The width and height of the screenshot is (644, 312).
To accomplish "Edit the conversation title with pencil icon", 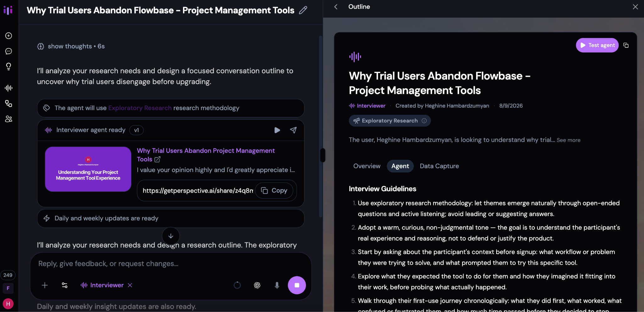I will (x=303, y=10).
